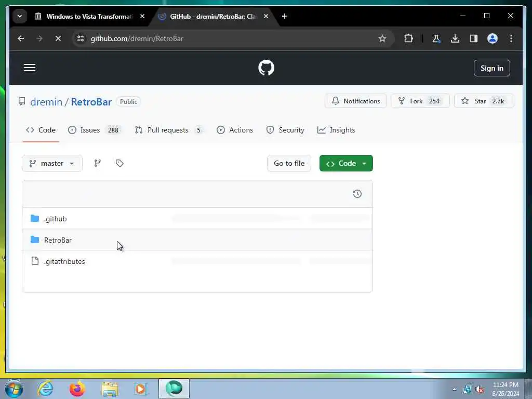
Task: Open the GitHub hamburger navigation menu
Action: (30, 68)
